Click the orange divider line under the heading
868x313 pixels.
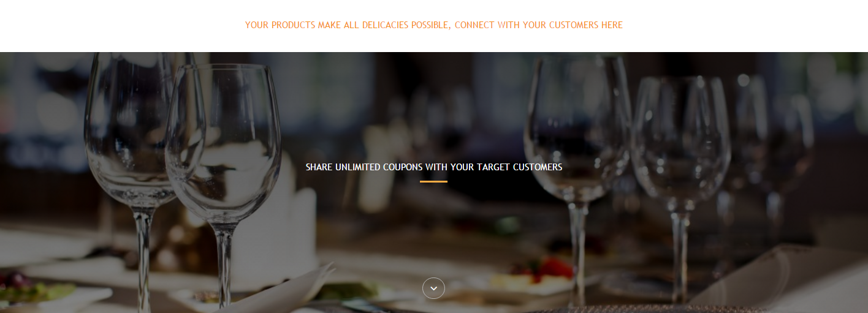pyautogui.click(x=433, y=181)
